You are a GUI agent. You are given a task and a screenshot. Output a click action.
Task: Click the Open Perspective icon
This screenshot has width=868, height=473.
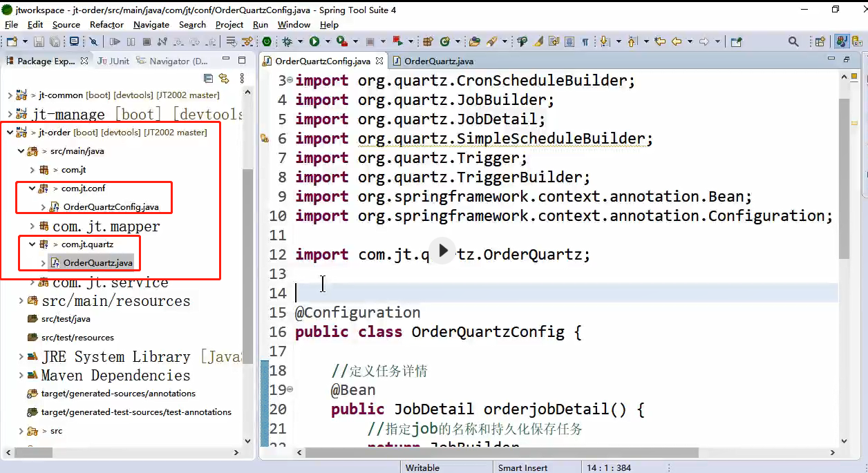pyautogui.click(x=820, y=41)
